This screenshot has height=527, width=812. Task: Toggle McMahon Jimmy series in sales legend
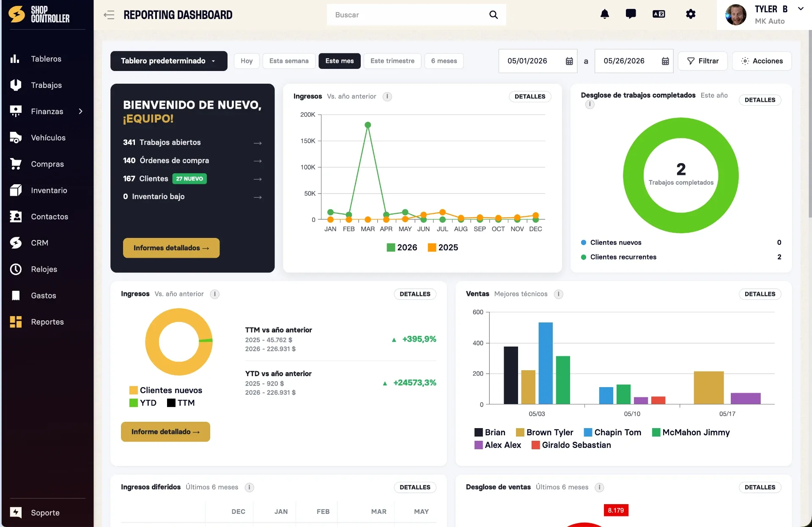pos(691,432)
